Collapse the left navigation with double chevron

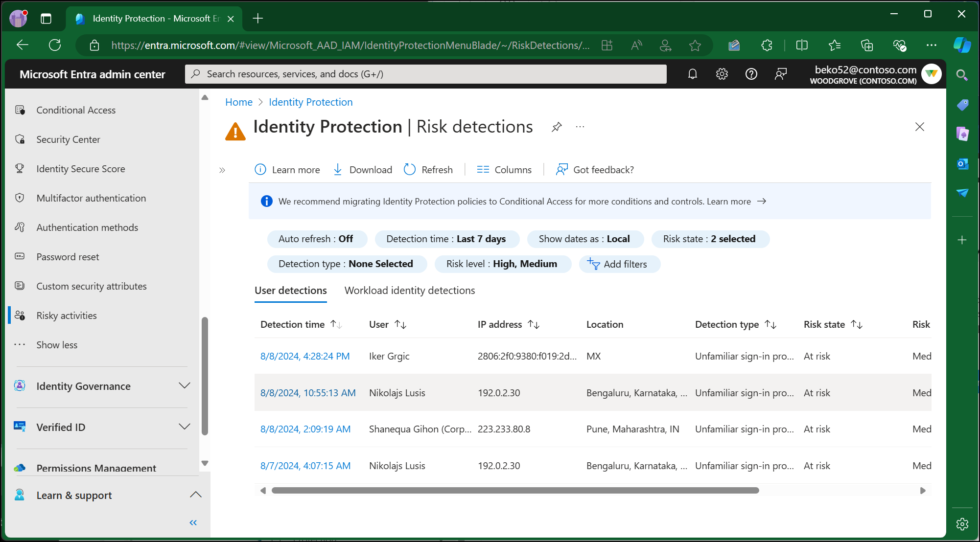[x=193, y=523]
